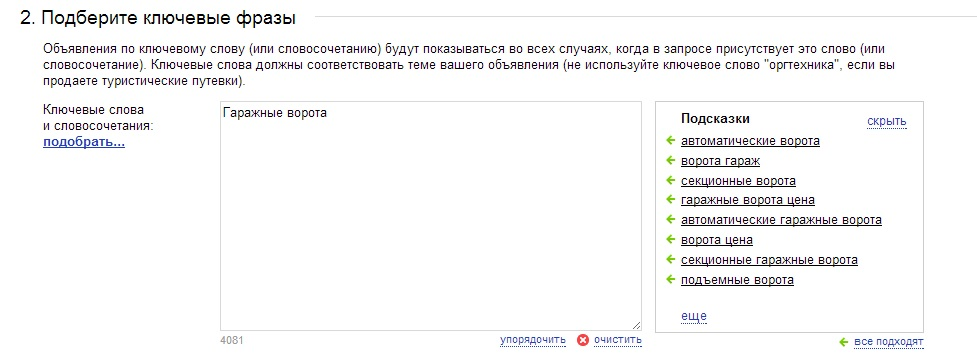The image size is (977, 361).
Task: Select the 'автоматические ворота' suggestion
Action: click(750, 141)
